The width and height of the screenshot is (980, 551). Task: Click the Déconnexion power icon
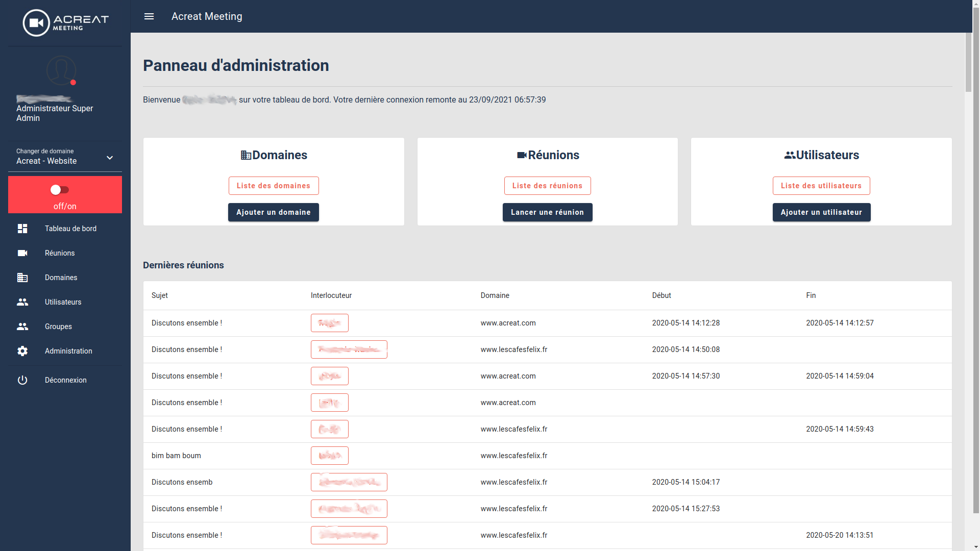(x=22, y=380)
